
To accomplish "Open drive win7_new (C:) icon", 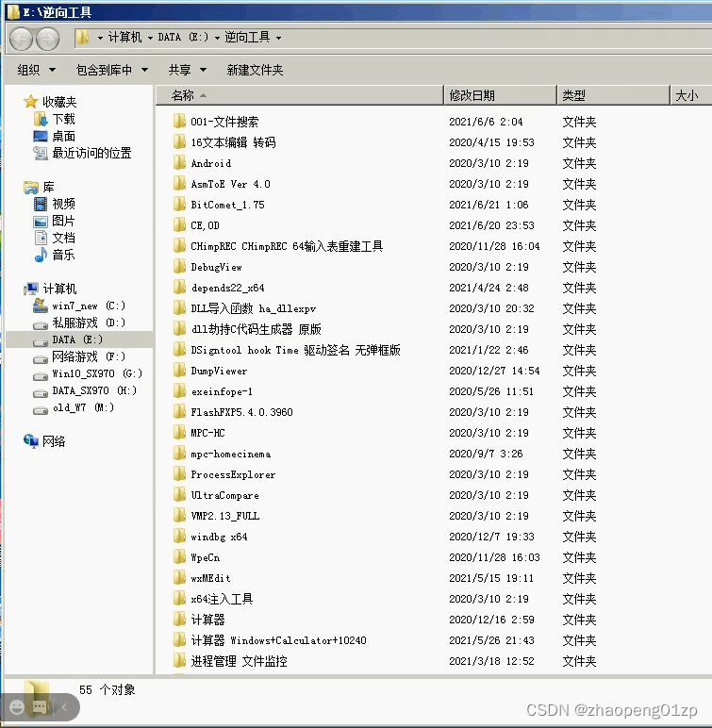I will pyautogui.click(x=41, y=306).
